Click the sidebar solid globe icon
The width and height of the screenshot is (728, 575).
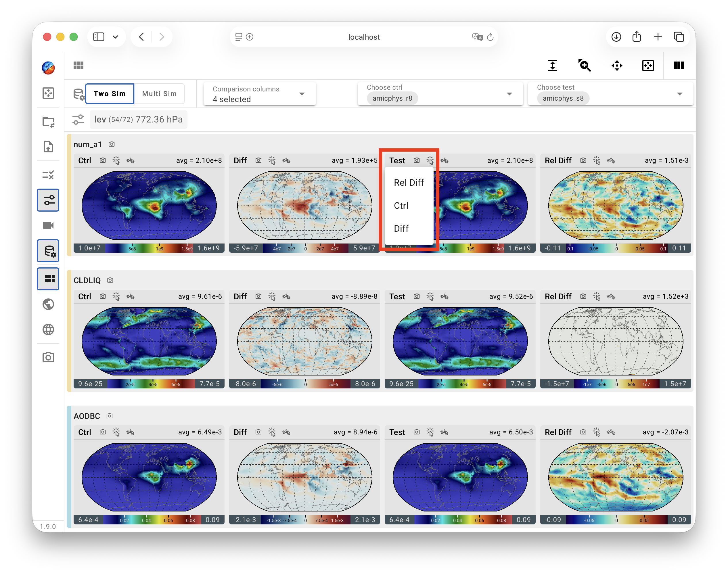click(x=48, y=304)
